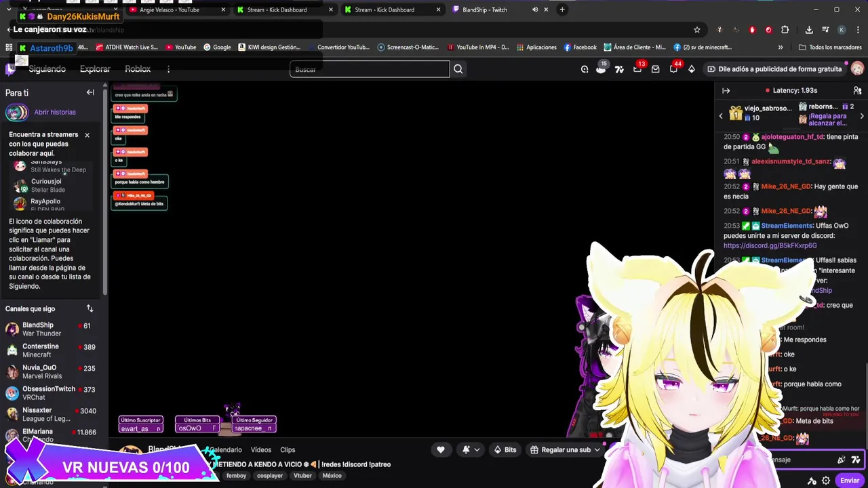This screenshot has width=868, height=488.
Task: Click the Vtuber tag
Action: click(302, 475)
